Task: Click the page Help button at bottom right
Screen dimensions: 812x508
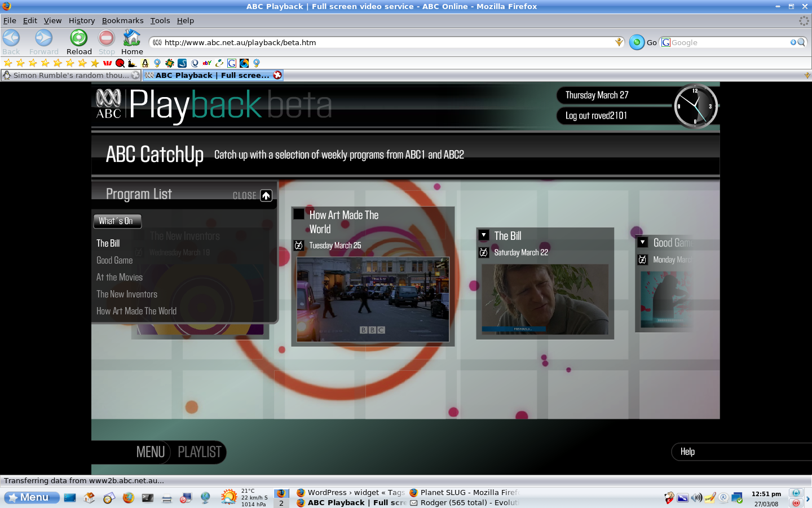Action: click(x=687, y=452)
